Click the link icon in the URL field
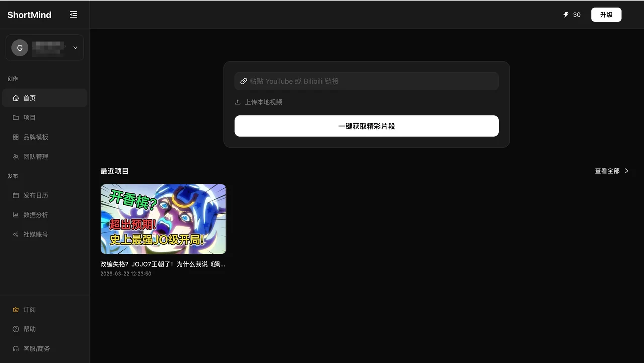 click(244, 81)
